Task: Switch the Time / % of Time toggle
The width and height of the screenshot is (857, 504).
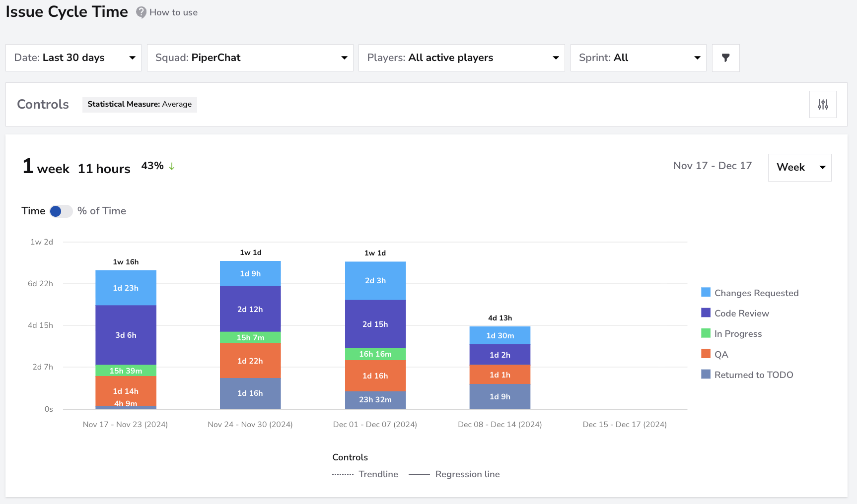Action: coord(61,211)
